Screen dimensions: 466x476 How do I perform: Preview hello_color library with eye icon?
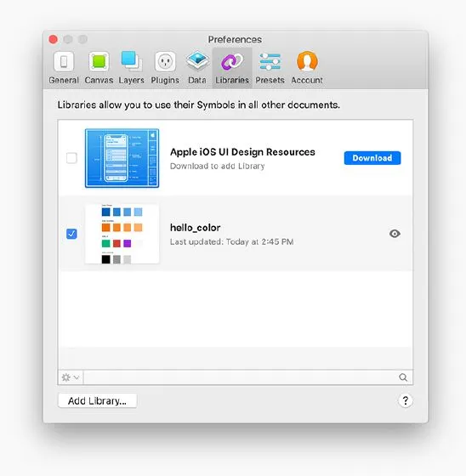pos(395,234)
